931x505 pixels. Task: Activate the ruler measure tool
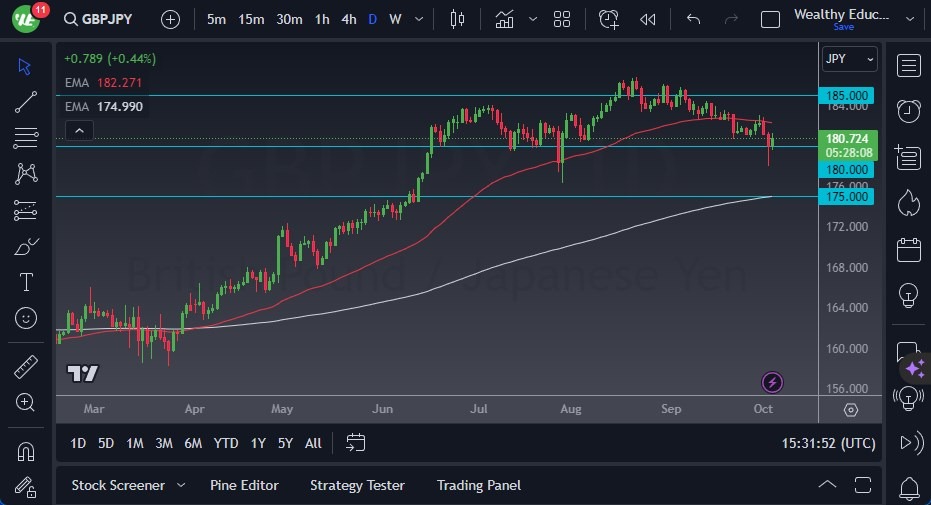(x=26, y=367)
